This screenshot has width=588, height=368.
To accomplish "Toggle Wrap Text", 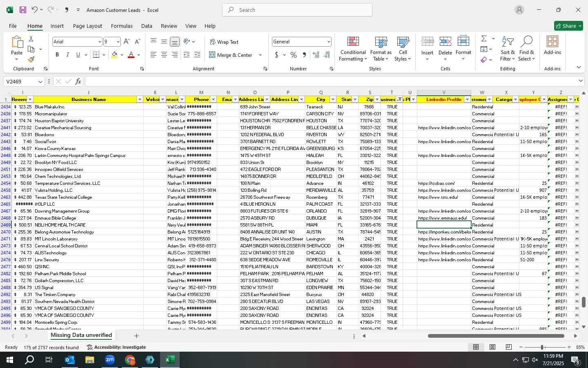I will click(224, 42).
